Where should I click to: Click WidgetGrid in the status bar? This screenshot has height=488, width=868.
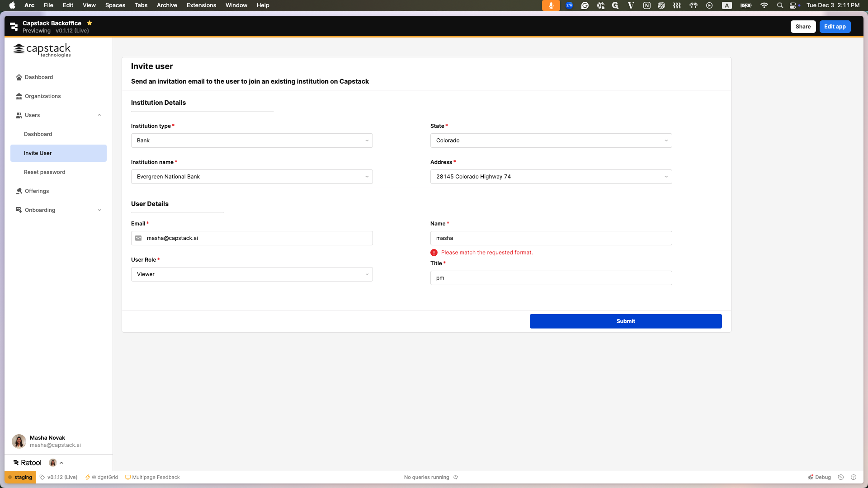(x=102, y=477)
